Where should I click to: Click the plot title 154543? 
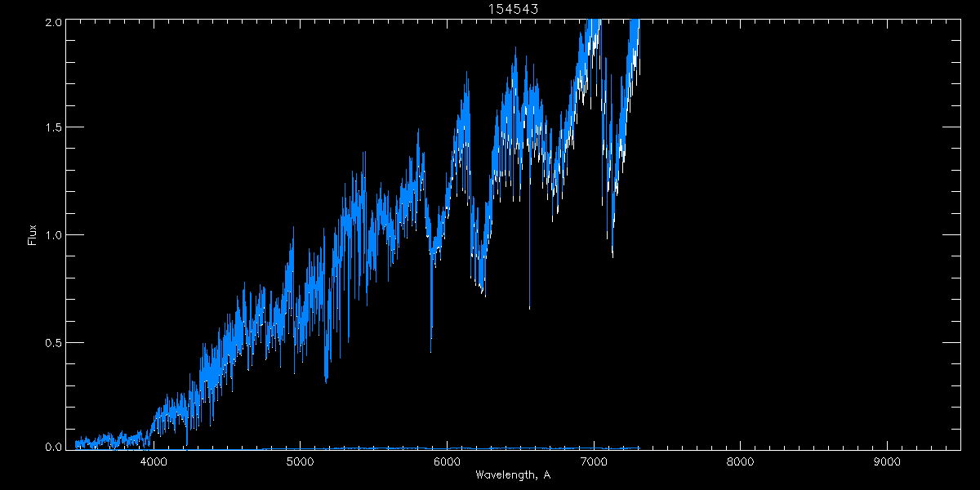click(x=513, y=8)
